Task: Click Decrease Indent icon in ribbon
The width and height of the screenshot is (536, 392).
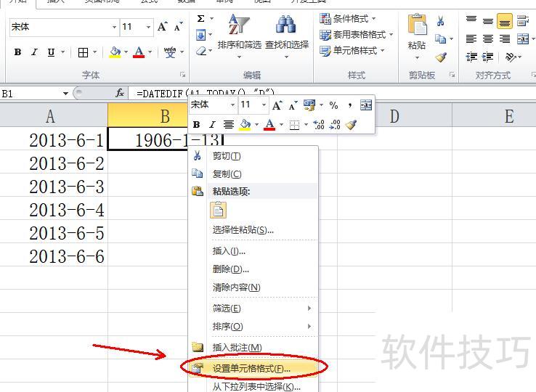Action: click(471, 57)
